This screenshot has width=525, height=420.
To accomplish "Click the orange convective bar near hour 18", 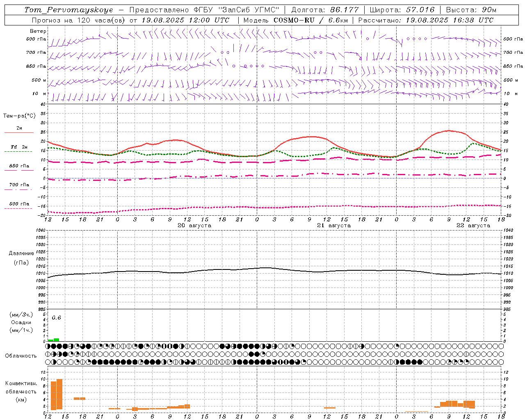I will coord(80,398).
